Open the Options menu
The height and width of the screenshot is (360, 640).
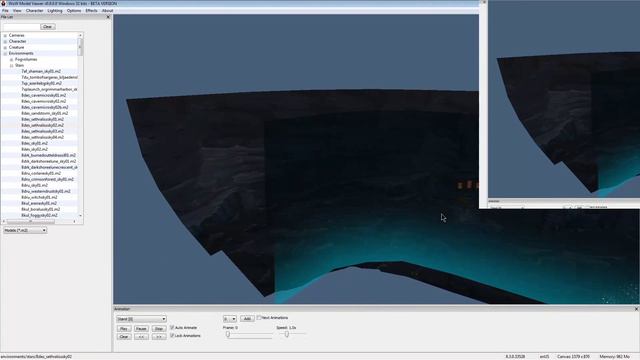coord(74,11)
